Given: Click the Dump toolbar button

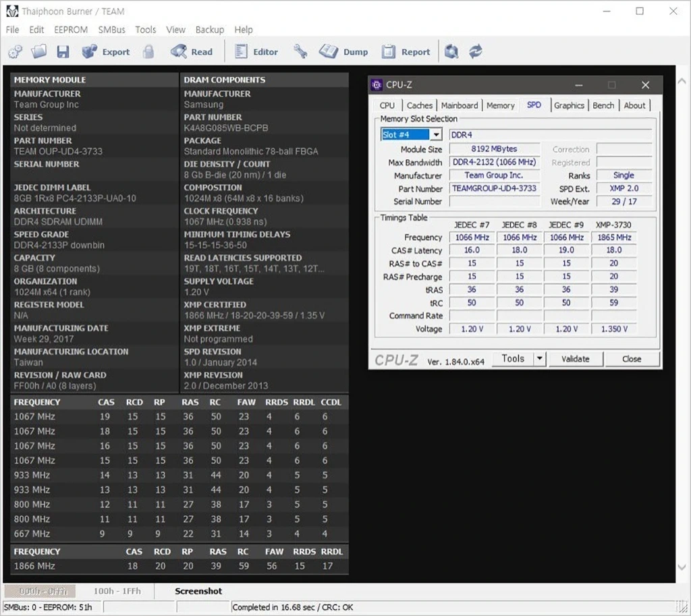Looking at the screenshot, I should (343, 51).
